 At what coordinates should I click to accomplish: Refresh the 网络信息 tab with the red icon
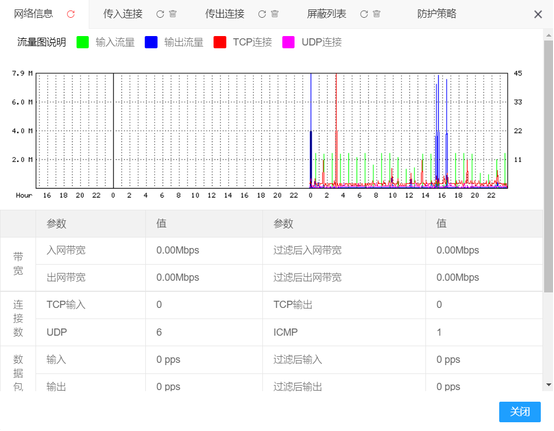coord(71,14)
